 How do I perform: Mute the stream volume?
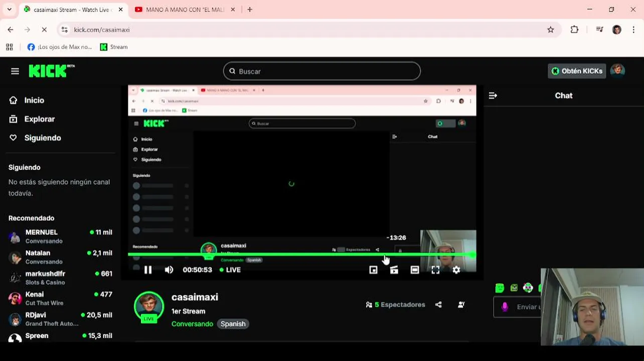tap(169, 270)
